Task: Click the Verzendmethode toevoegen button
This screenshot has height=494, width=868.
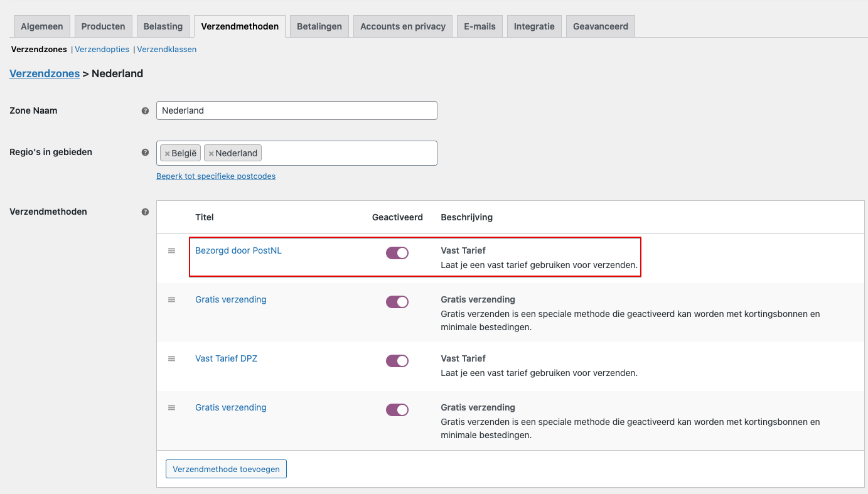Action: coord(226,468)
